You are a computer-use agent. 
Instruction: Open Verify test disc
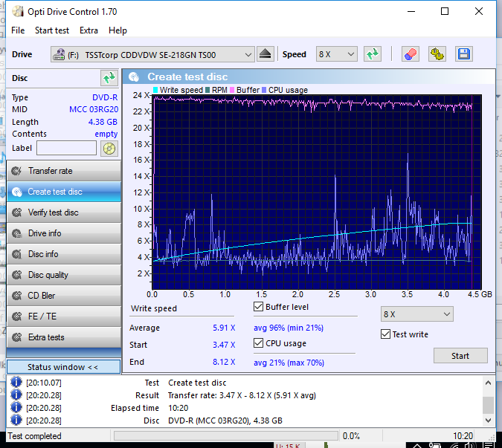coord(64,212)
